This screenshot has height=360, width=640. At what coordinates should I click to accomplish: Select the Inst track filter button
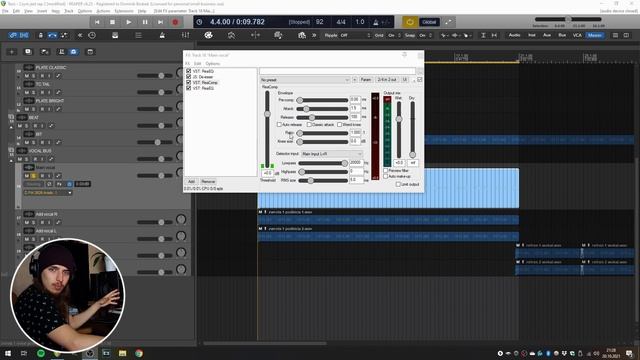532,36
